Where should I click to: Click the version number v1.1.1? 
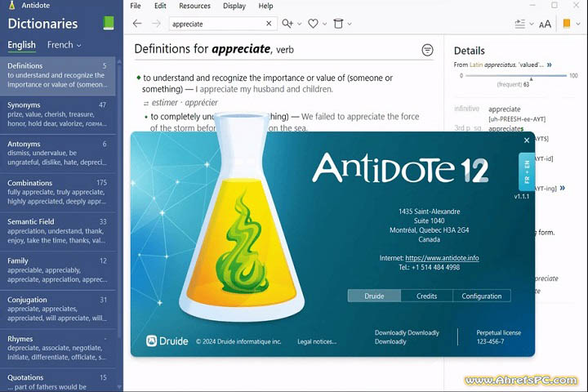click(522, 197)
